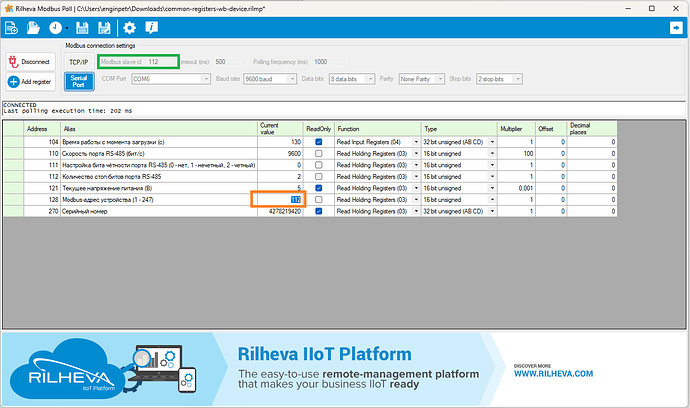Click the Add register button
The image size is (690, 408).
(29, 81)
